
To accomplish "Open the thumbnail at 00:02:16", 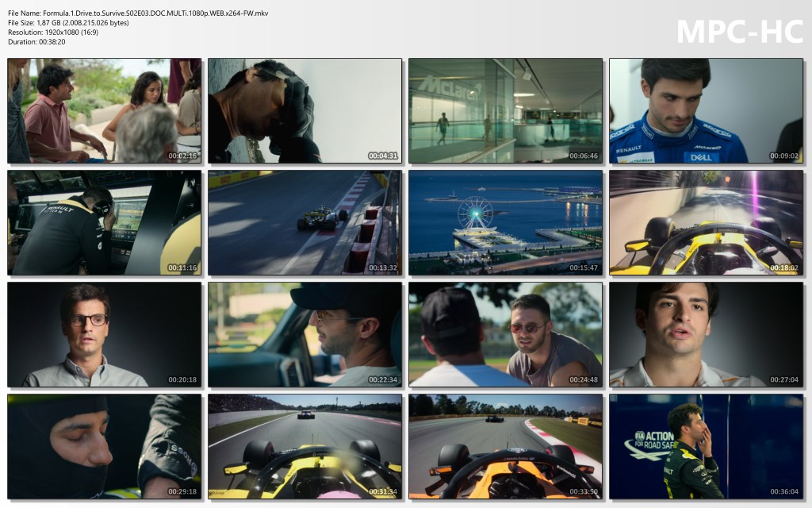I will [104, 110].
